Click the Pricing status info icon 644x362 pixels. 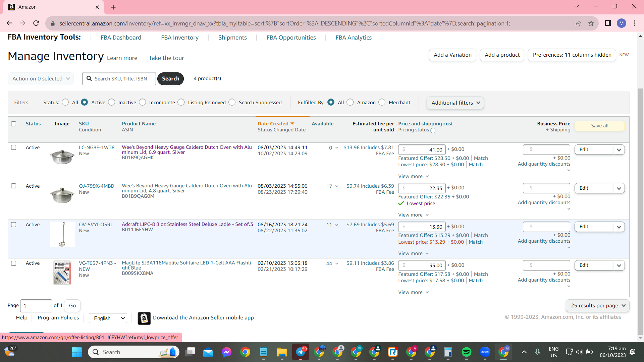433,130
